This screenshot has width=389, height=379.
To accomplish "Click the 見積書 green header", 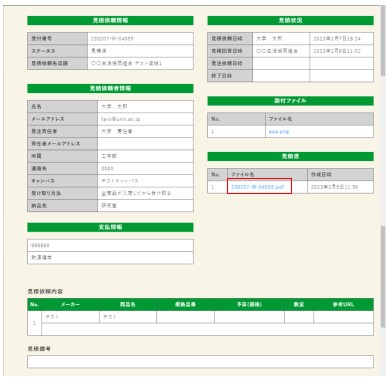I will click(x=290, y=156).
